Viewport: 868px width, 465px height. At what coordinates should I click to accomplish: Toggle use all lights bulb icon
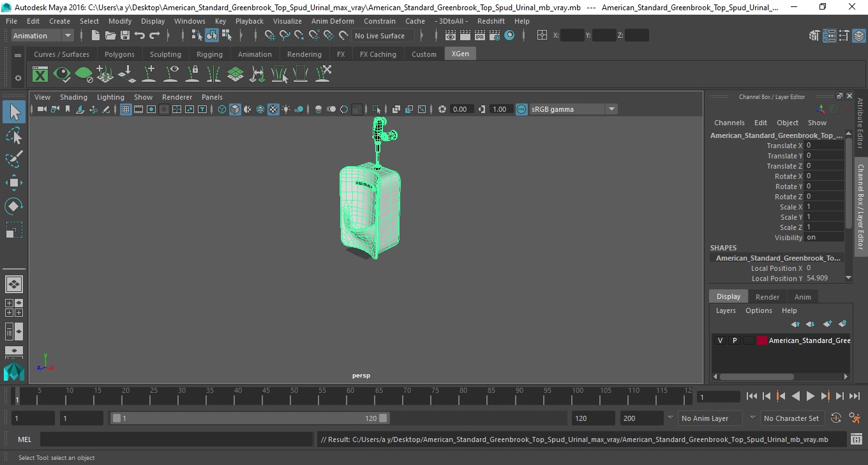tap(286, 109)
